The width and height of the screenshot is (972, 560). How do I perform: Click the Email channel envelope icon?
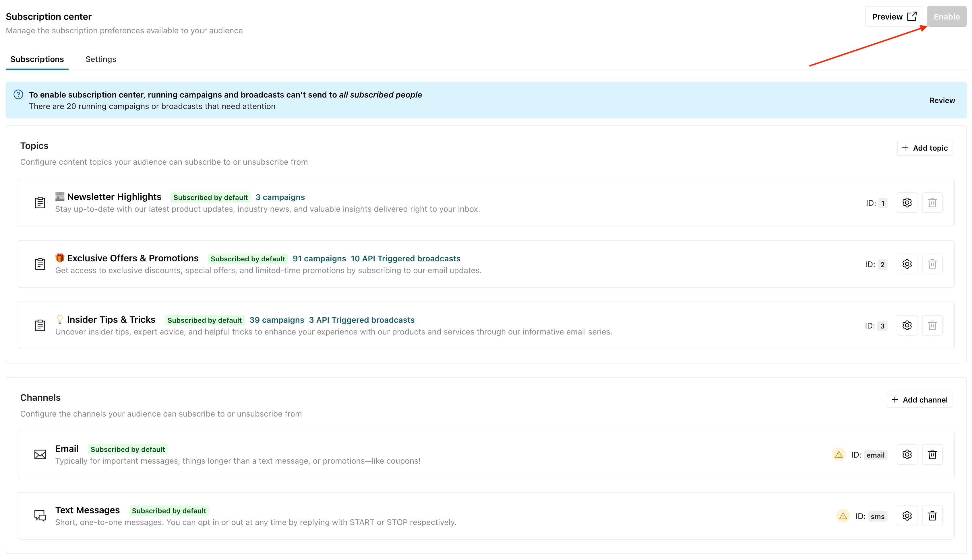(x=40, y=454)
